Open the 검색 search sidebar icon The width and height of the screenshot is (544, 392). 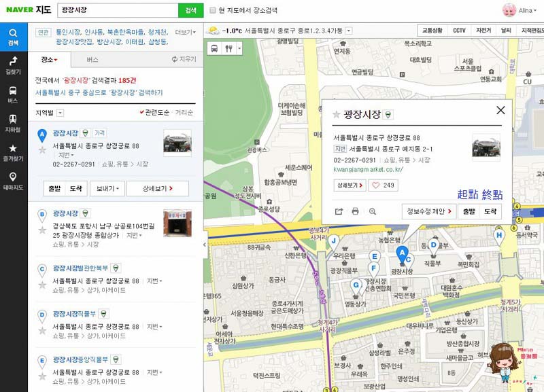click(13, 37)
